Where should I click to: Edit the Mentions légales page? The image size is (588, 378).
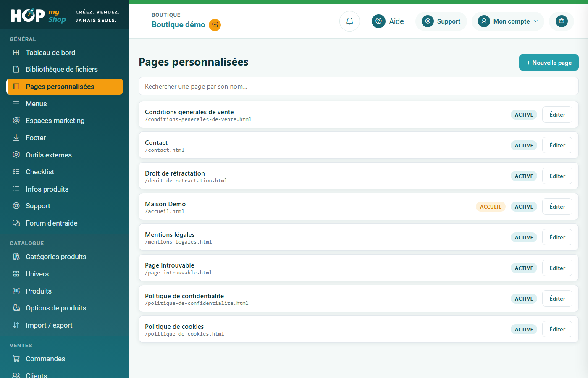point(557,237)
